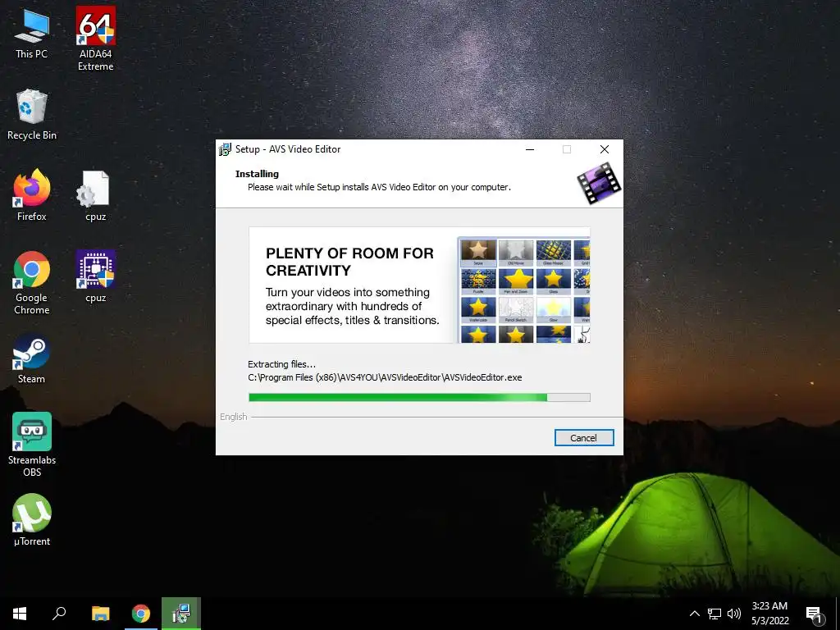Open Chrome from the taskbar
The width and height of the screenshot is (840, 630).
pyautogui.click(x=141, y=614)
